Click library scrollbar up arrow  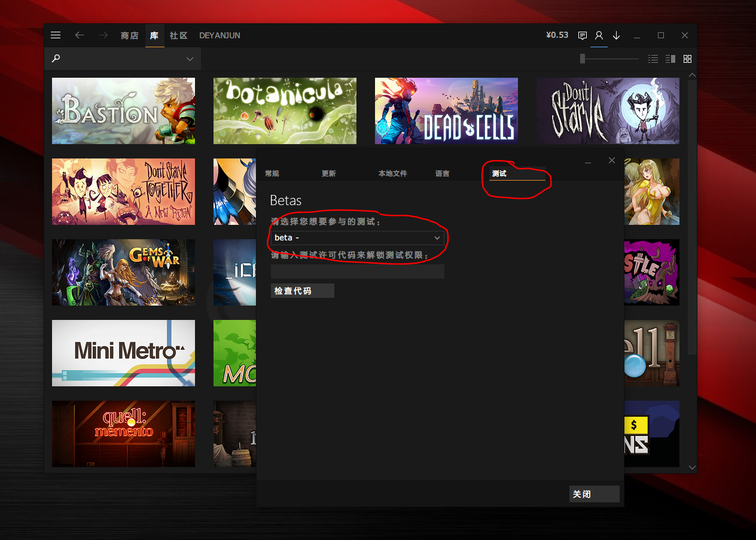[692, 75]
